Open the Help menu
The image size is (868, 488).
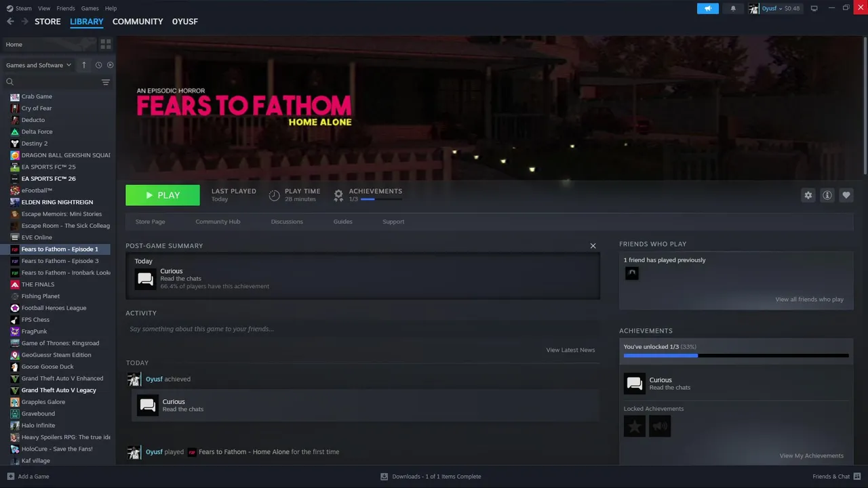[111, 8]
